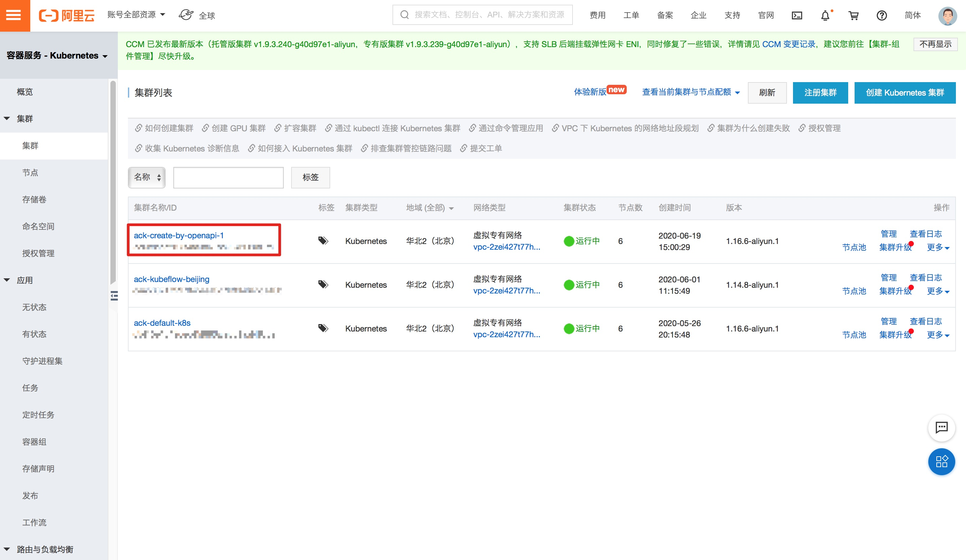Open cluster ack-kubeflow-beijing

tap(171, 279)
